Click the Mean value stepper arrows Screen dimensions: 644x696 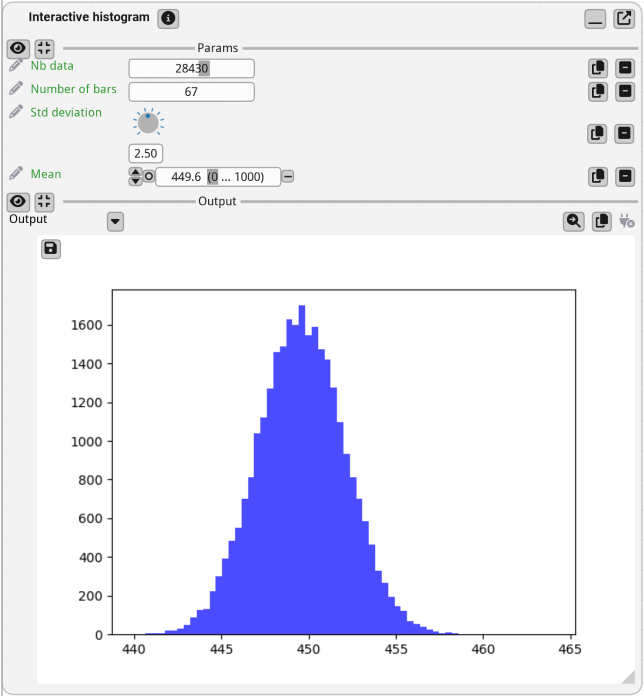(x=136, y=177)
